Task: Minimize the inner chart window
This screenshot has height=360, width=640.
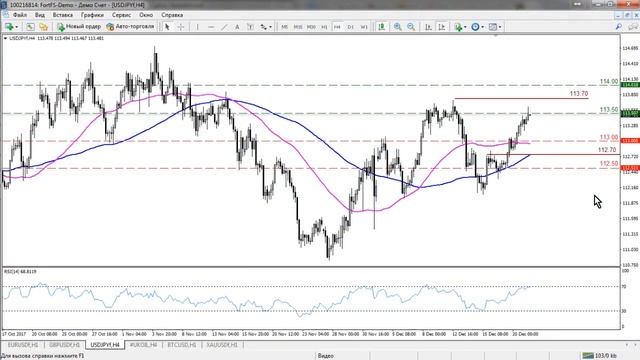Action: point(619,15)
